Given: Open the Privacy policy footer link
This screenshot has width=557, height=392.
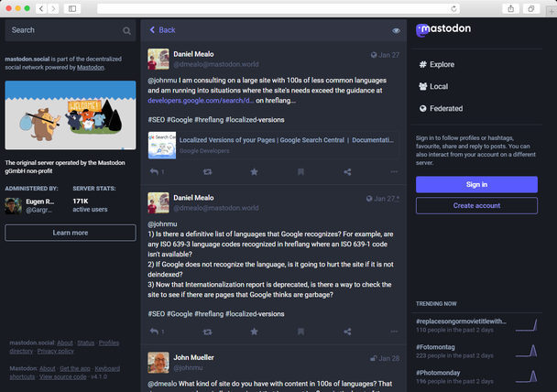Looking at the screenshot, I should (55, 351).
